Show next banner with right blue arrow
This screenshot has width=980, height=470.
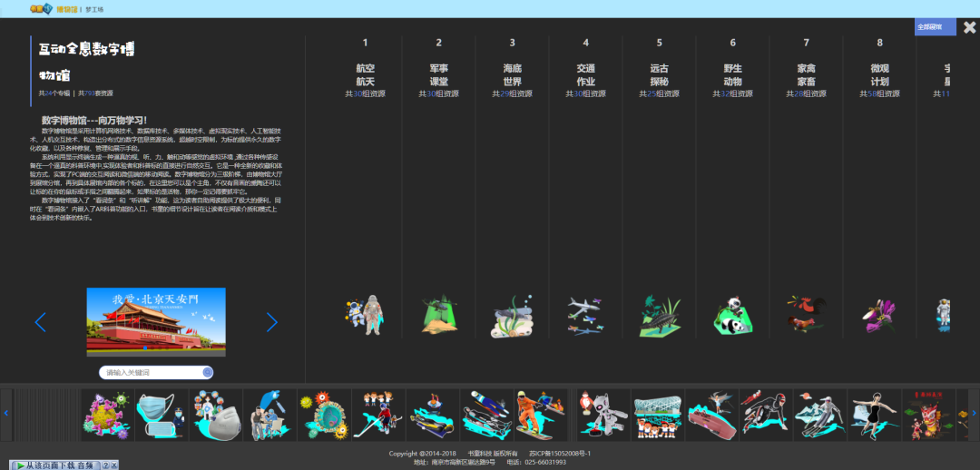pos(272,322)
